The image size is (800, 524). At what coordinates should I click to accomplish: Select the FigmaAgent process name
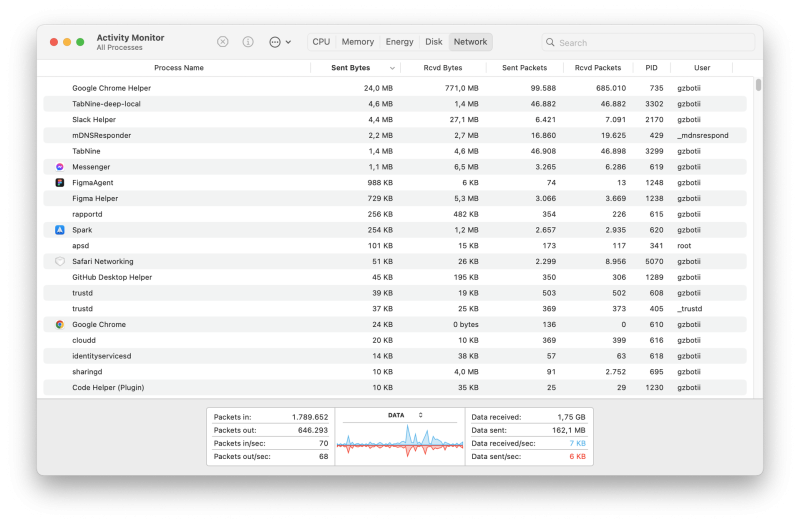92,183
